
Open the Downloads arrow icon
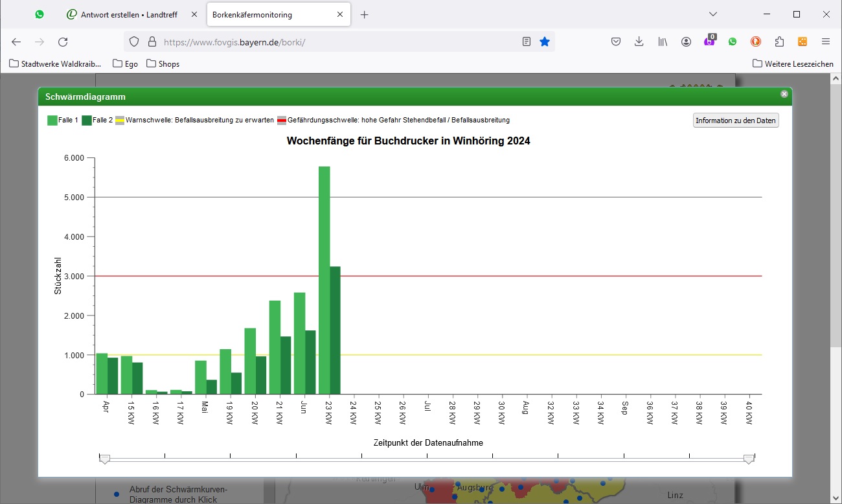point(639,41)
